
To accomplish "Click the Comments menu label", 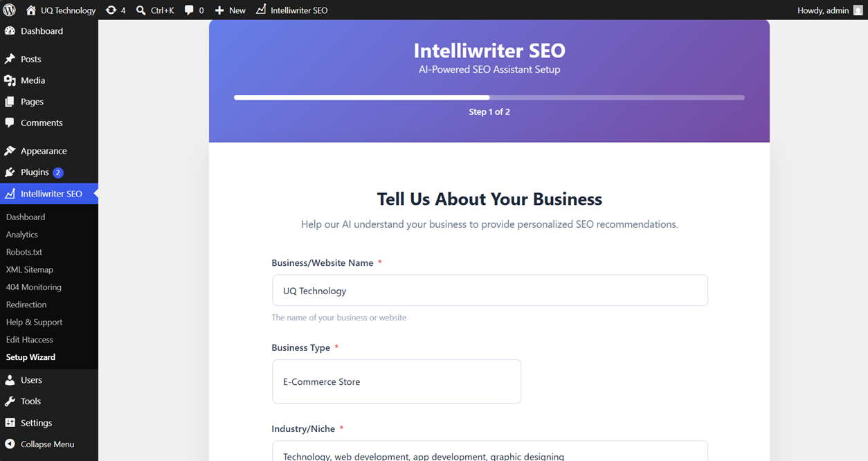I will [42, 123].
